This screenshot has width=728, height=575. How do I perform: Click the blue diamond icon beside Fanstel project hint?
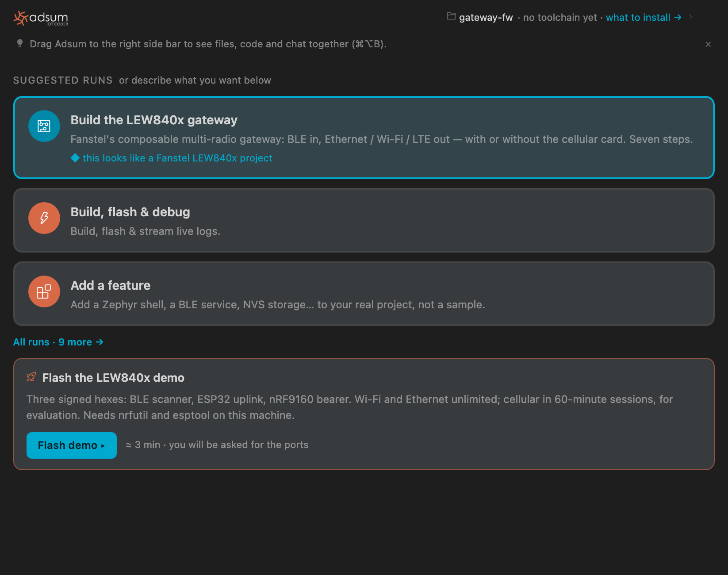pos(75,158)
